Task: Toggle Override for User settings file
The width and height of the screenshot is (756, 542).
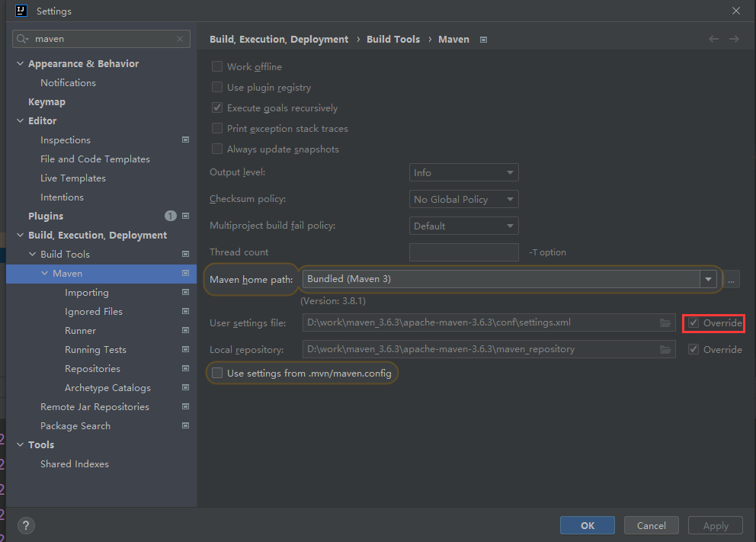Action: point(694,322)
